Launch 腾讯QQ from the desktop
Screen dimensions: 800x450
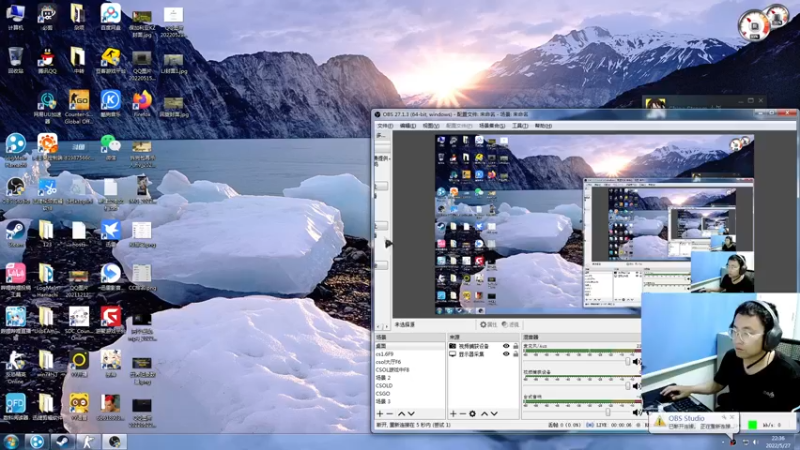(x=47, y=60)
